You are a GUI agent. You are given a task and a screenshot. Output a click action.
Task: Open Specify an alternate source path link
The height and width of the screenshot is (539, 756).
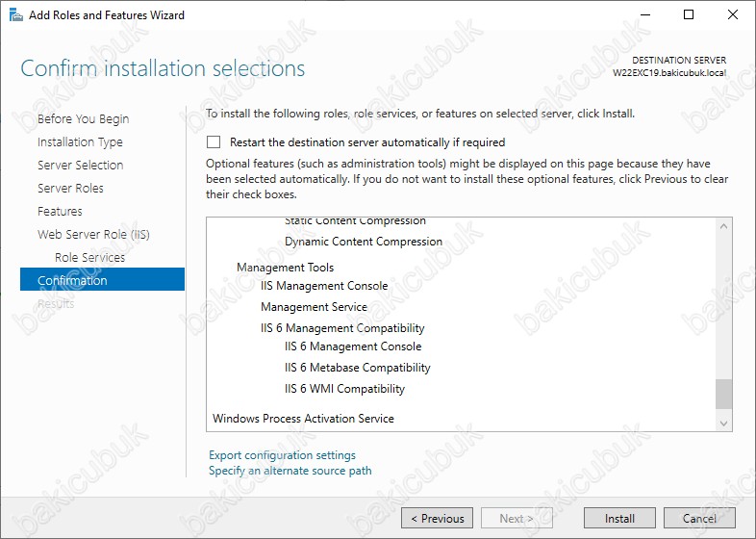pyautogui.click(x=290, y=471)
